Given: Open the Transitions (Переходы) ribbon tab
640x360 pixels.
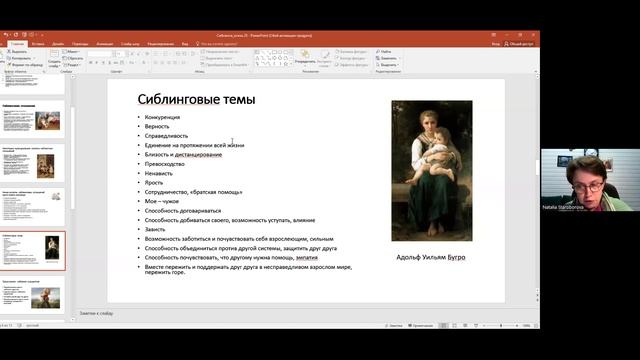Looking at the screenshot, I should [80, 44].
